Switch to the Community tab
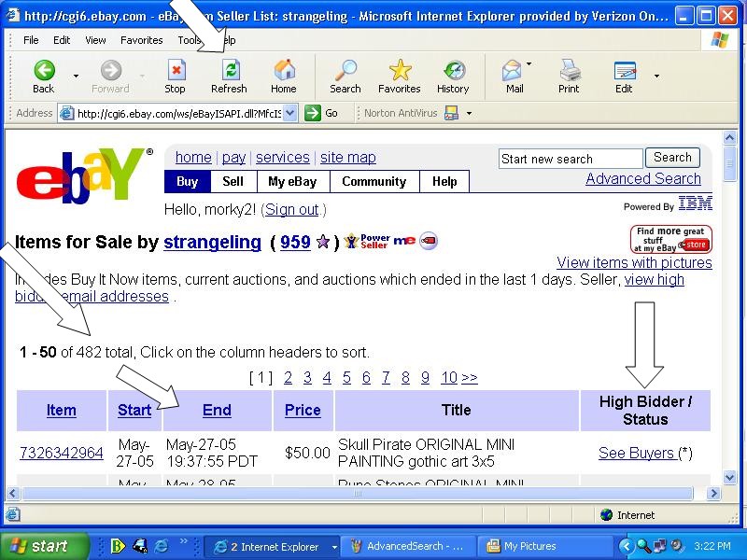747x560 pixels. pyautogui.click(x=374, y=181)
